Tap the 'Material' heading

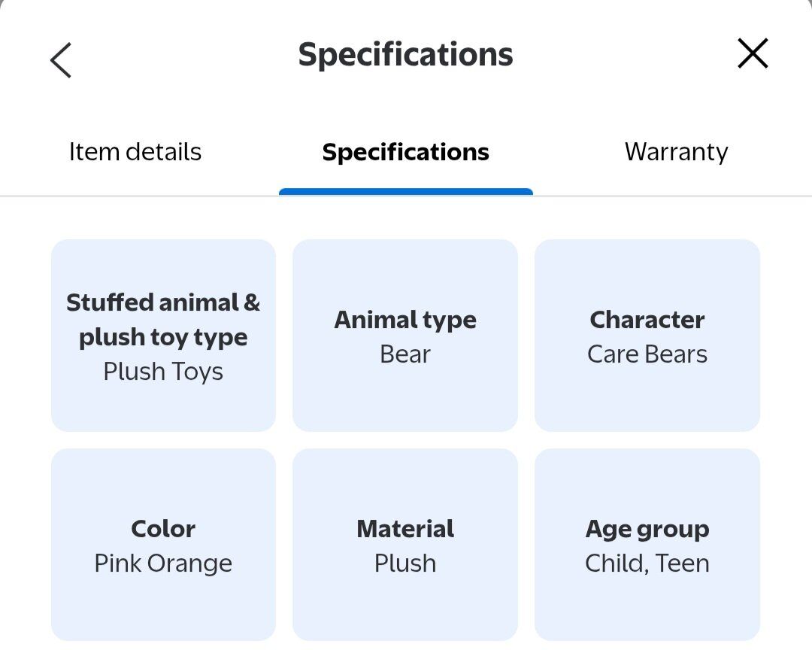[x=405, y=529]
